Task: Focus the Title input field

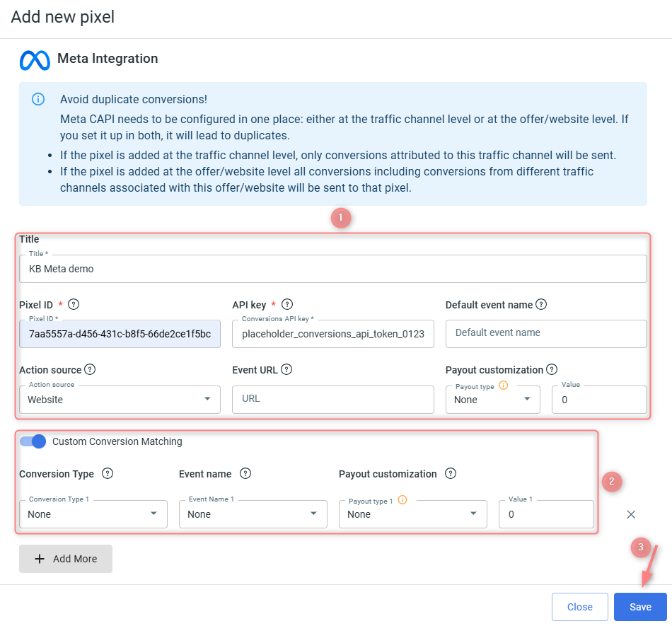Action: coord(332,269)
